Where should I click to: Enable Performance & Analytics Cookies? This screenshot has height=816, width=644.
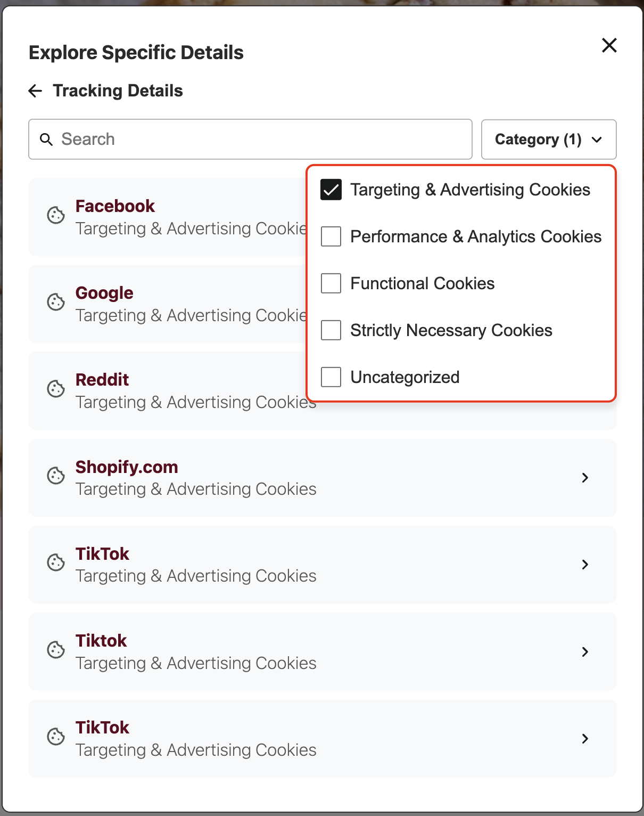(x=331, y=236)
